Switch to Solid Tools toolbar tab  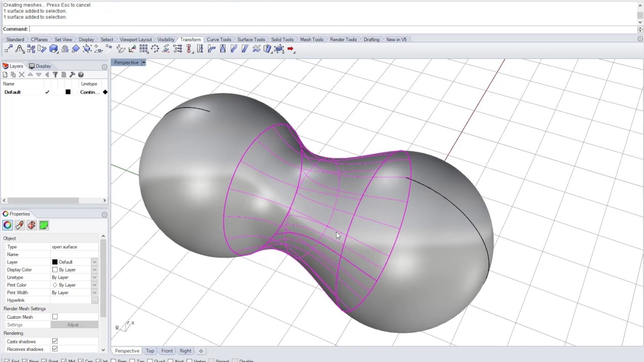(282, 39)
